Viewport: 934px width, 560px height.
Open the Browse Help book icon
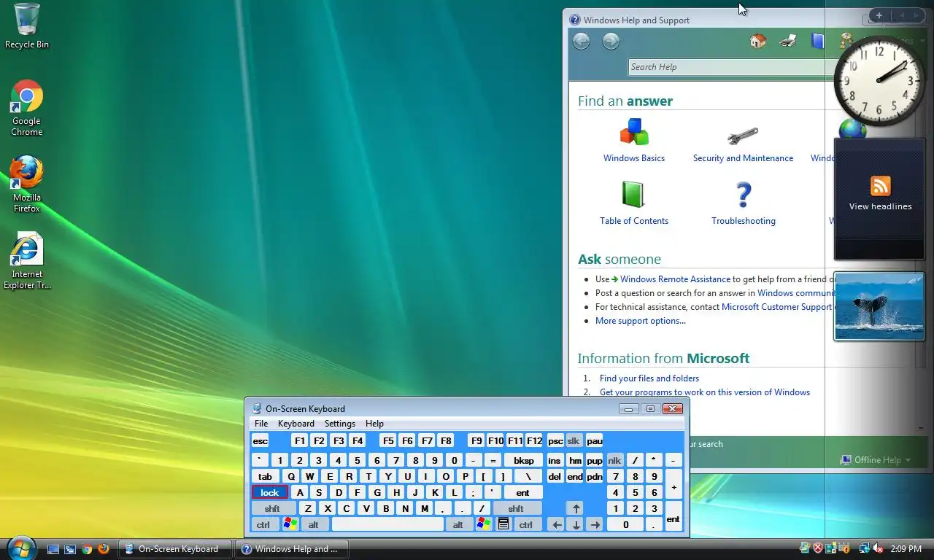click(818, 41)
